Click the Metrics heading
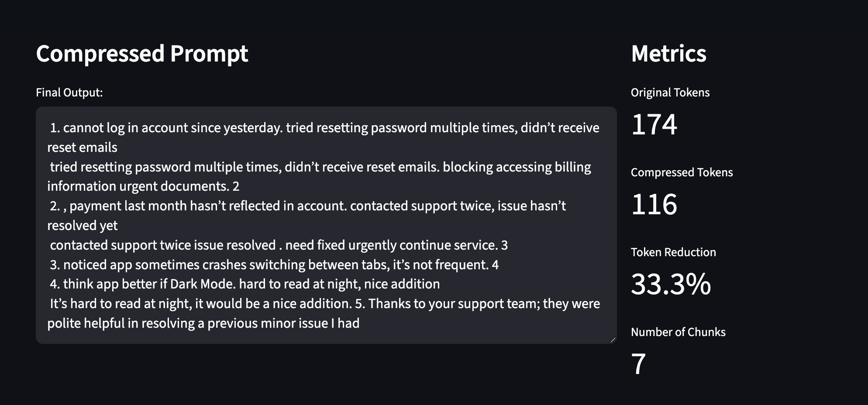This screenshot has width=868, height=405. coord(668,54)
